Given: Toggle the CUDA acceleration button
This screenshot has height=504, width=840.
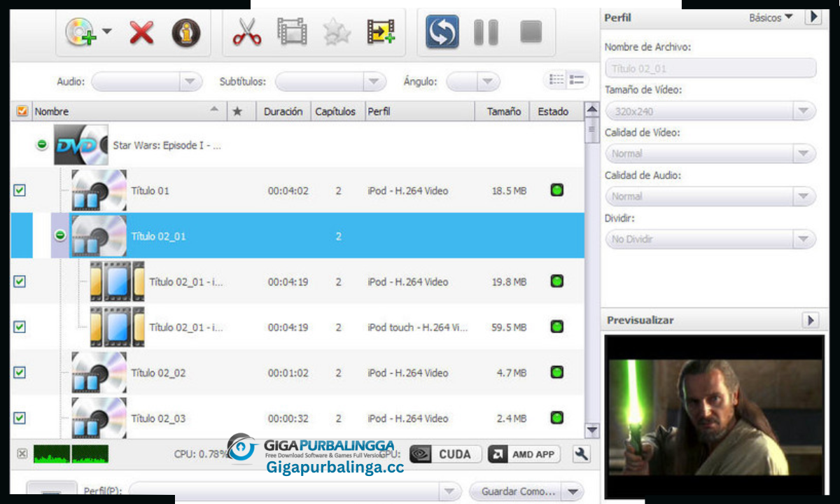Looking at the screenshot, I should tap(446, 454).
